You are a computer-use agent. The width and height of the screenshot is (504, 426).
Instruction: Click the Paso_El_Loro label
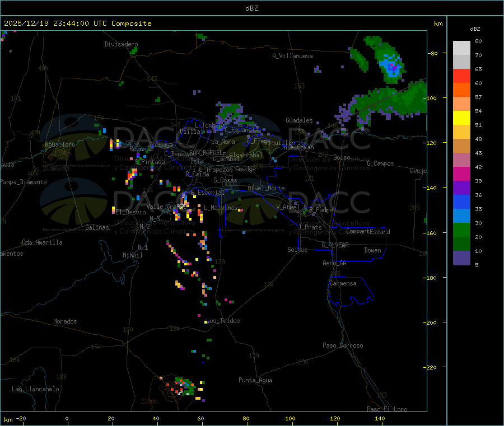(388, 409)
